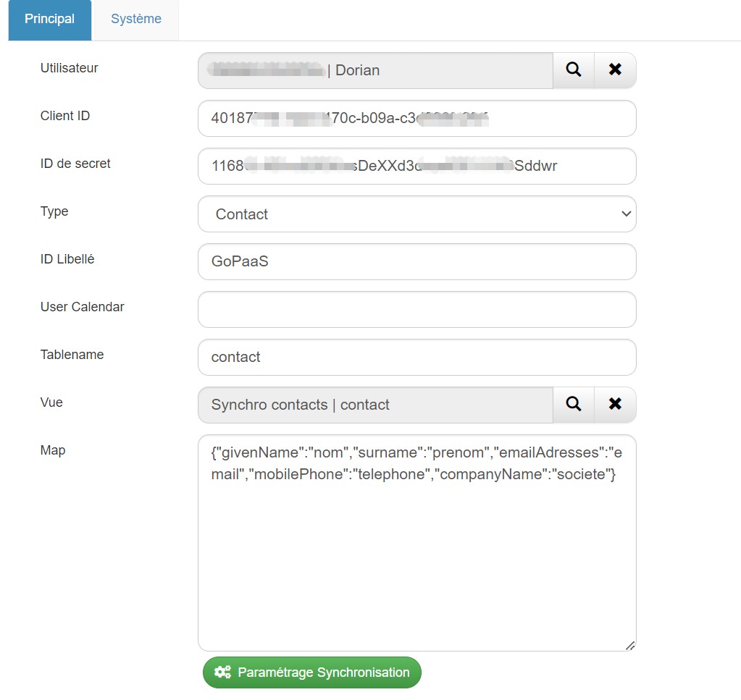Click the Tablename label
This screenshot has height=700, width=741.
click(x=72, y=355)
